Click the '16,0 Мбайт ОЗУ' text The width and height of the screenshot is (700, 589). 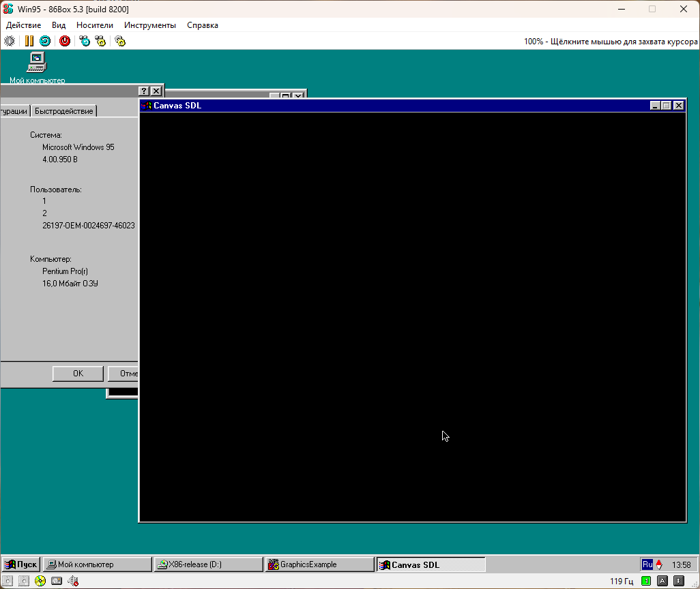70,284
